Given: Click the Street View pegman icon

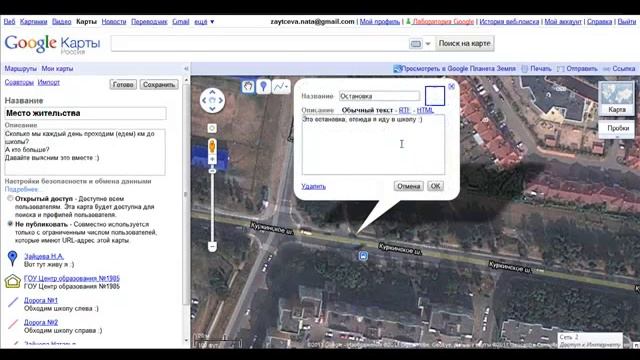Looking at the screenshot, I should 212,146.
